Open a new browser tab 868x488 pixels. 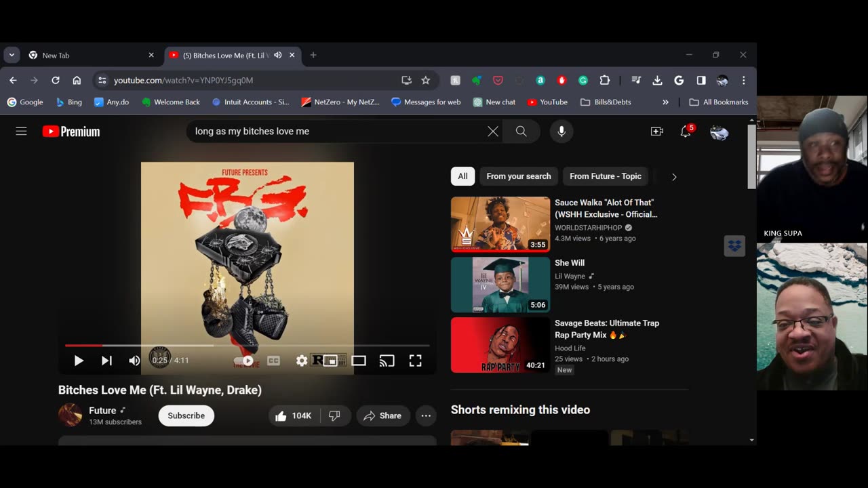pos(313,56)
